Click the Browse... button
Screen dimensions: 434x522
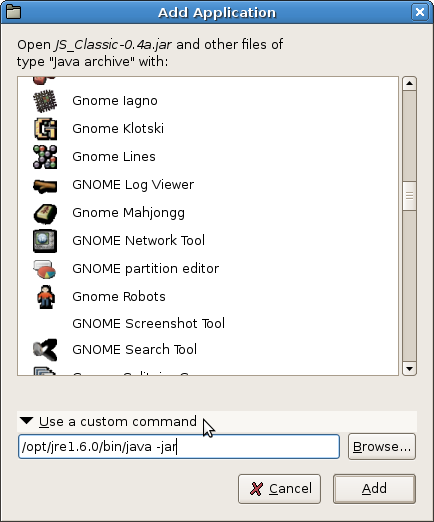tap(382, 446)
